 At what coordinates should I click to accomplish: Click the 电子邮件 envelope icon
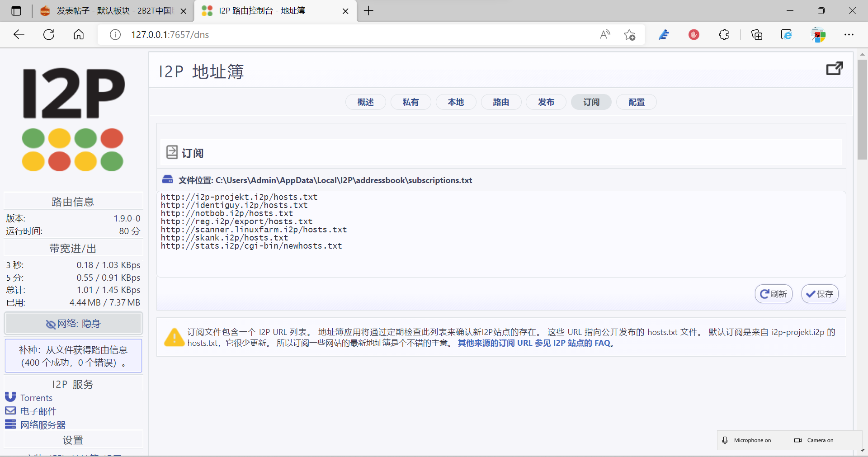point(10,410)
